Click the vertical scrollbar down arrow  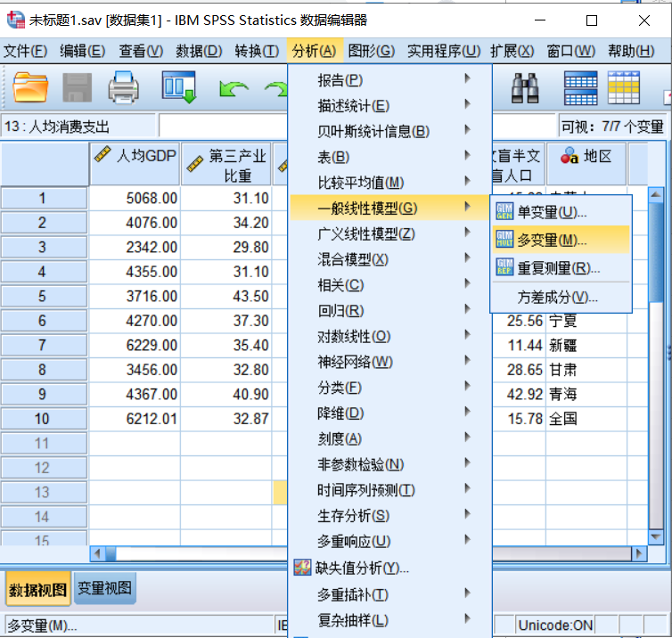[x=656, y=536]
